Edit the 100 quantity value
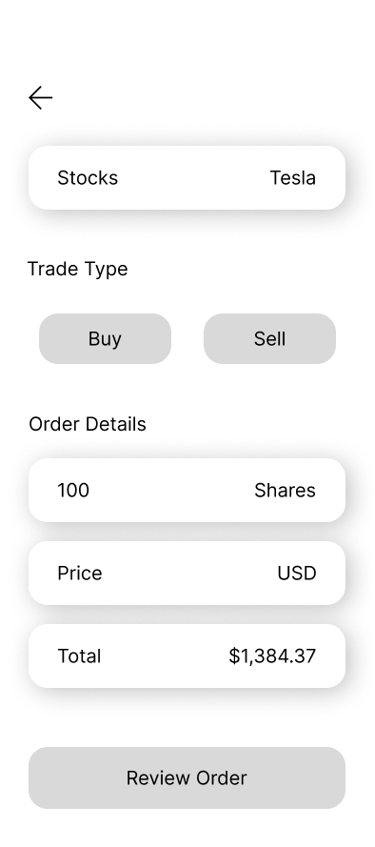375x847 pixels. click(73, 490)
